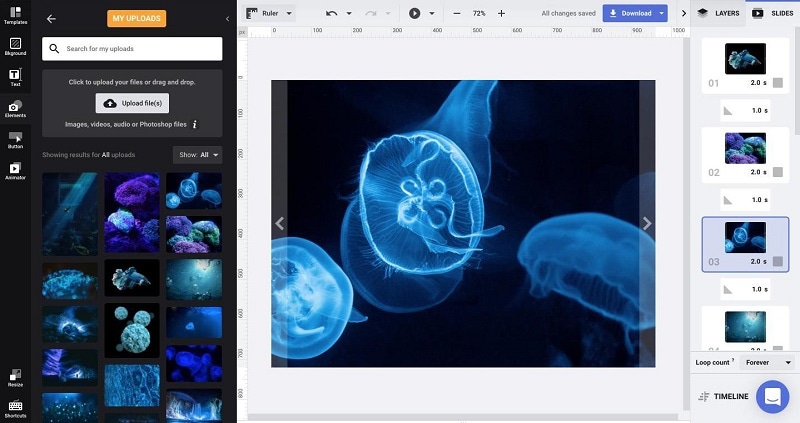Collapse the uploads side panel
This screenshot has height=423, width=800.
tap(227, 19)
